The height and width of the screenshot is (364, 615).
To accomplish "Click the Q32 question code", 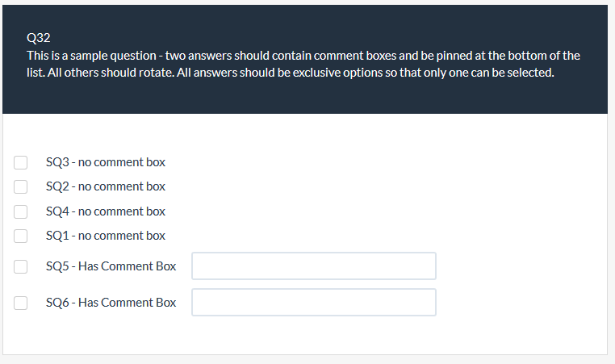I will 38,38.
